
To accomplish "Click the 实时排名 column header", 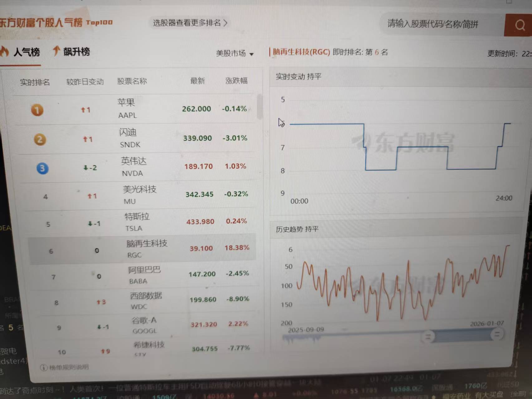I will tap(35, 82).
